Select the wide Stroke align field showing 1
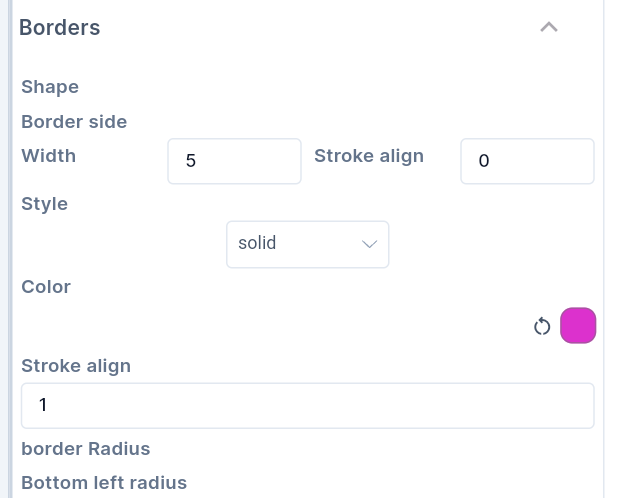Screen dimensions: 628x498 coord(307,405)
